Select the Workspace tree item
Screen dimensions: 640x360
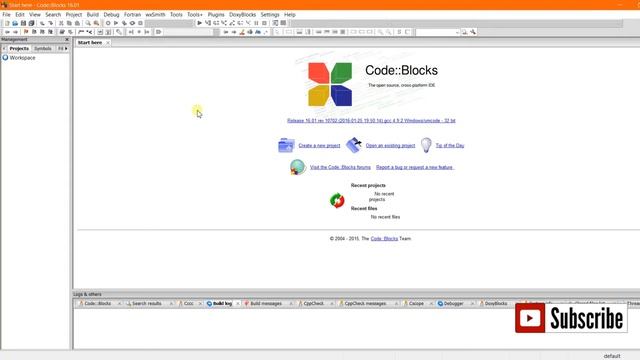[22, 58]
